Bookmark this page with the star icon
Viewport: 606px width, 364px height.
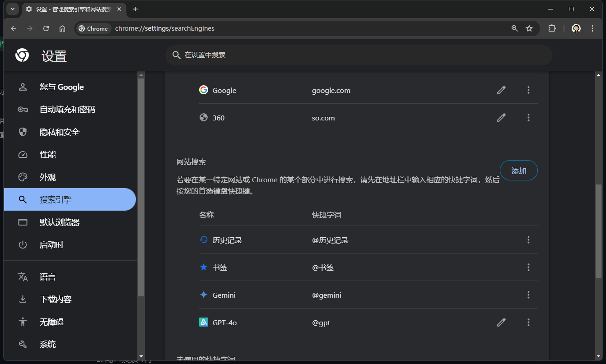(529, 28)
